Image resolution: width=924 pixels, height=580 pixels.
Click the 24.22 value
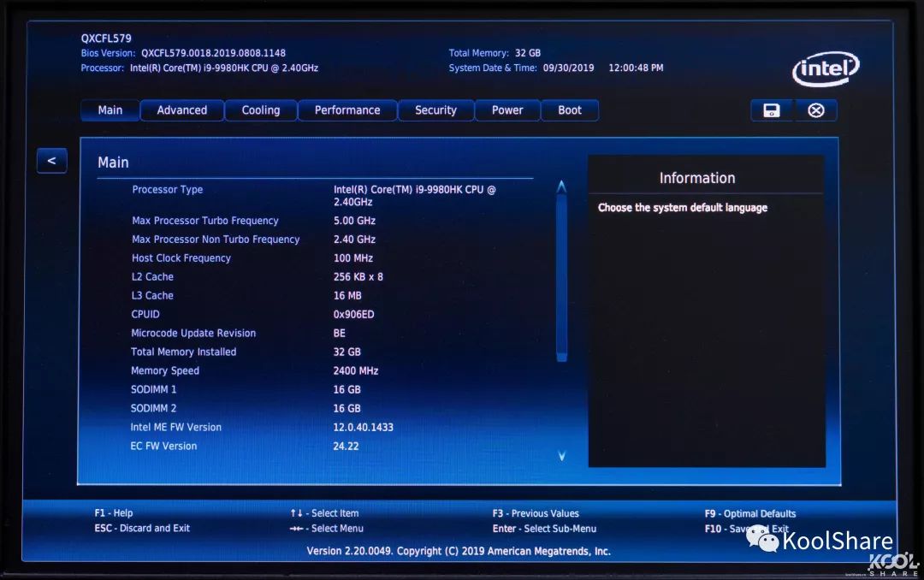(346, 447)
